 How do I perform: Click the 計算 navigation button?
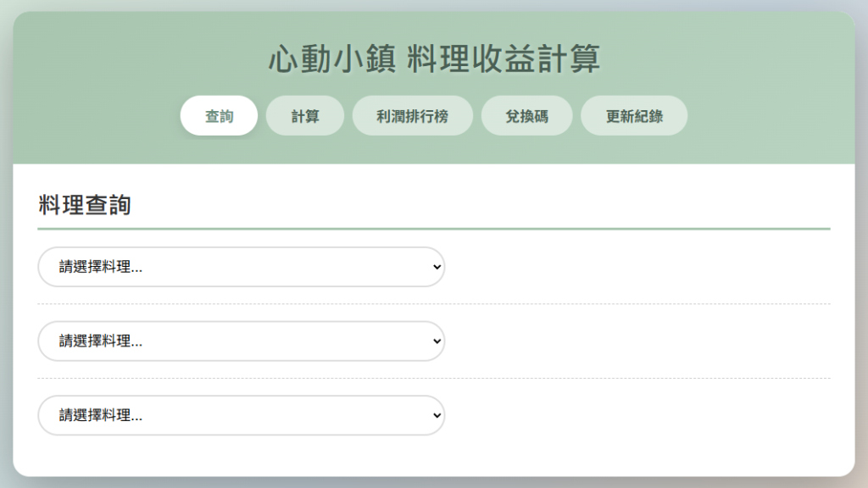304,115
